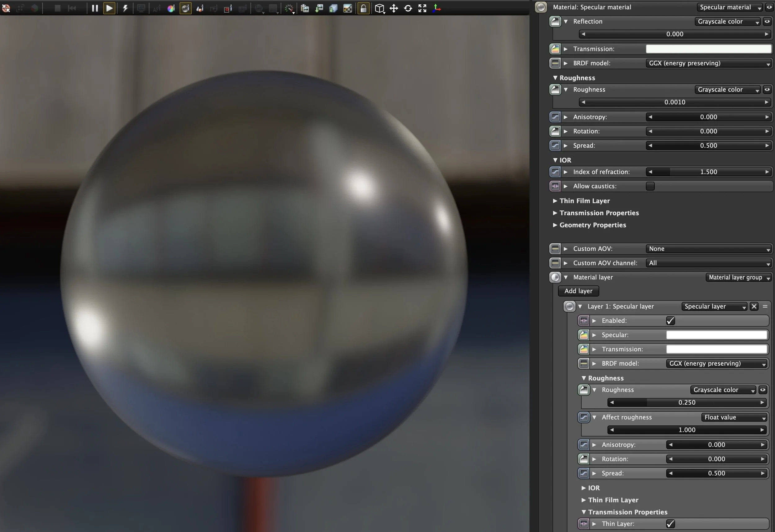Viewport: 775px width, 532px height.
Task: Click the lightning bolt real-time render icon
Action: (x=125, y=8)
